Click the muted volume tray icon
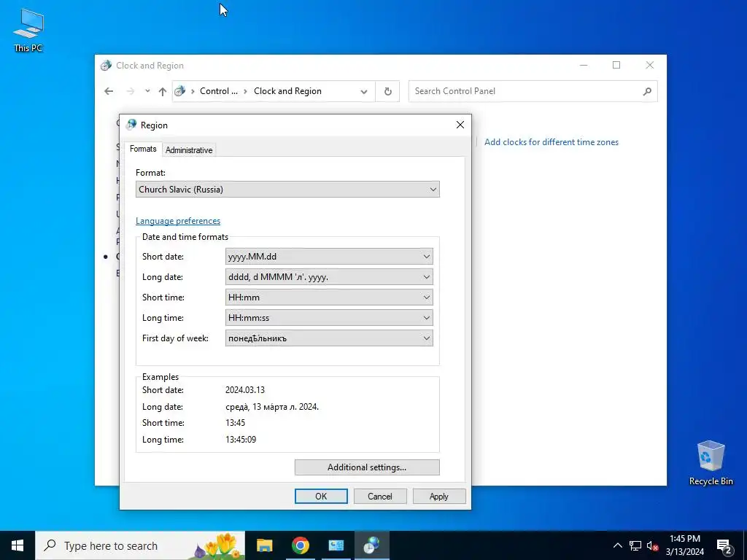Viewport: 747px width, 560px height. coord(652,545)
